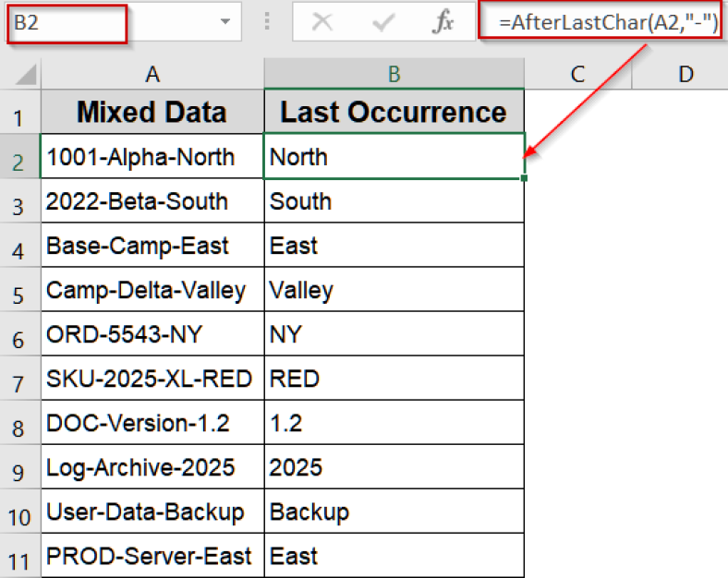The height and width of the screenshot is (578, 728).
Task: Expand the Name Box dropdown arrow
Action: coord(225,23)
